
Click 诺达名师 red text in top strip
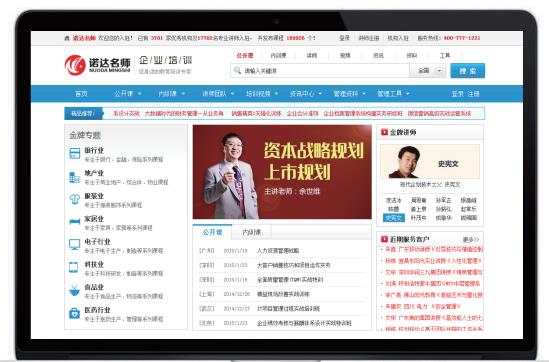point(84,38)
